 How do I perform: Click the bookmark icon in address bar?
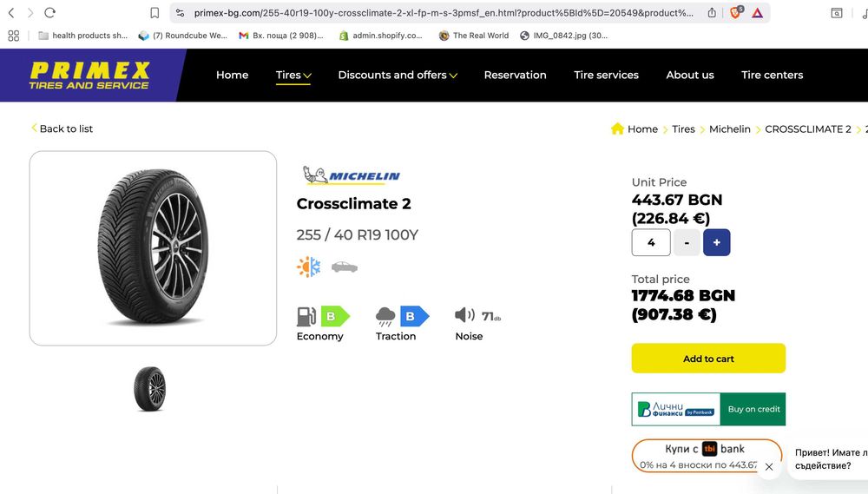click(155, 13)
